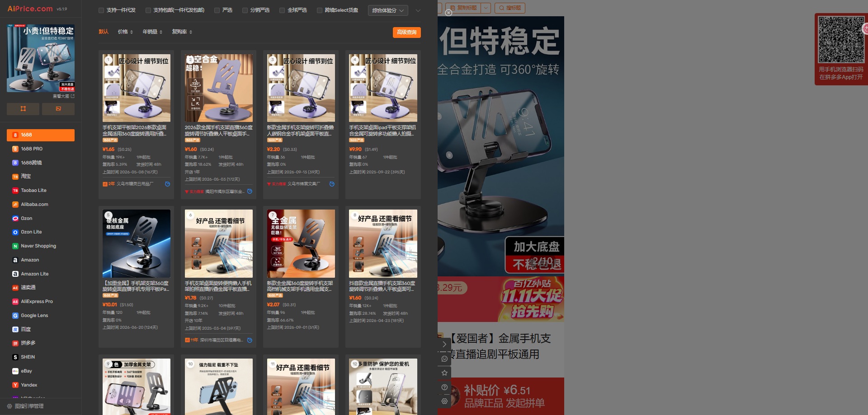Sort results by 年销量
868x415 pixels.
(152, 32)
